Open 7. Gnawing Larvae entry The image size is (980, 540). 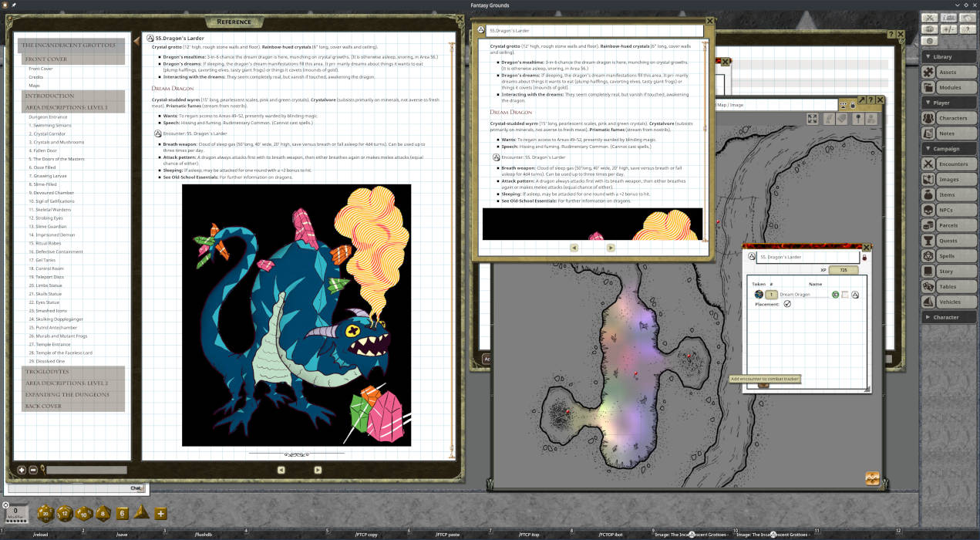point(46,176)
